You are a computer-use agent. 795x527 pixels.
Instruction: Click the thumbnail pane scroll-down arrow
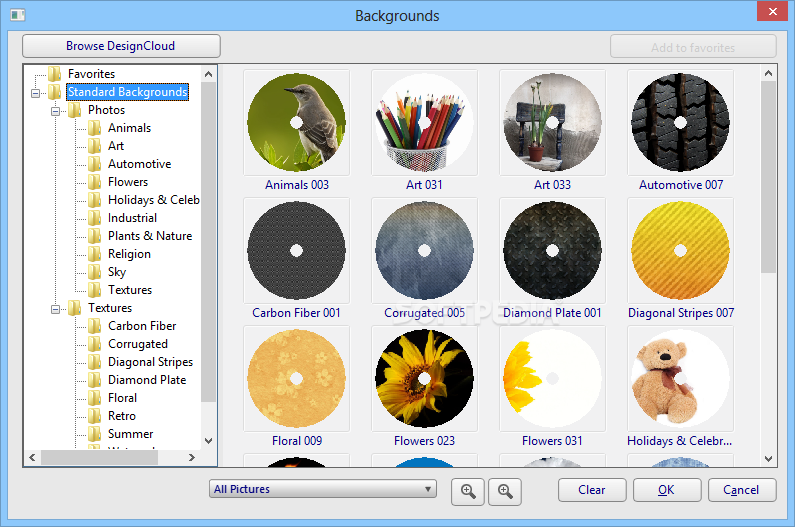click(x=769, y=459)
